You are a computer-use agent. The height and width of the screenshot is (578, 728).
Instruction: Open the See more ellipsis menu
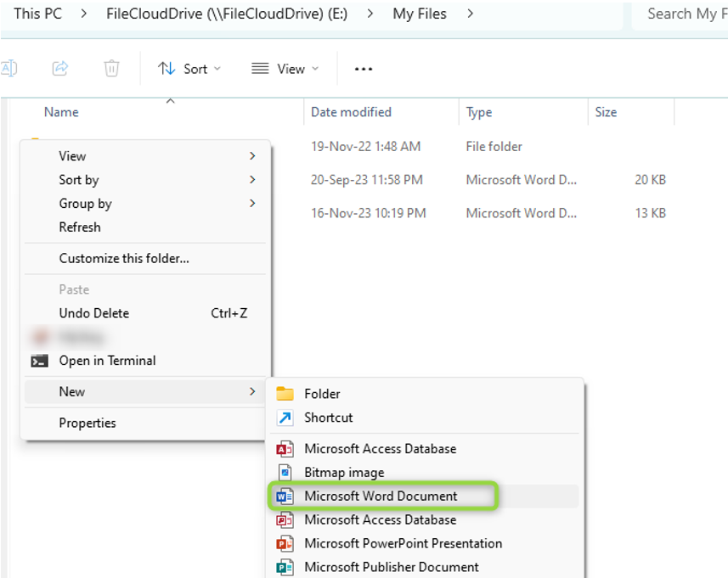coord(363,69)
